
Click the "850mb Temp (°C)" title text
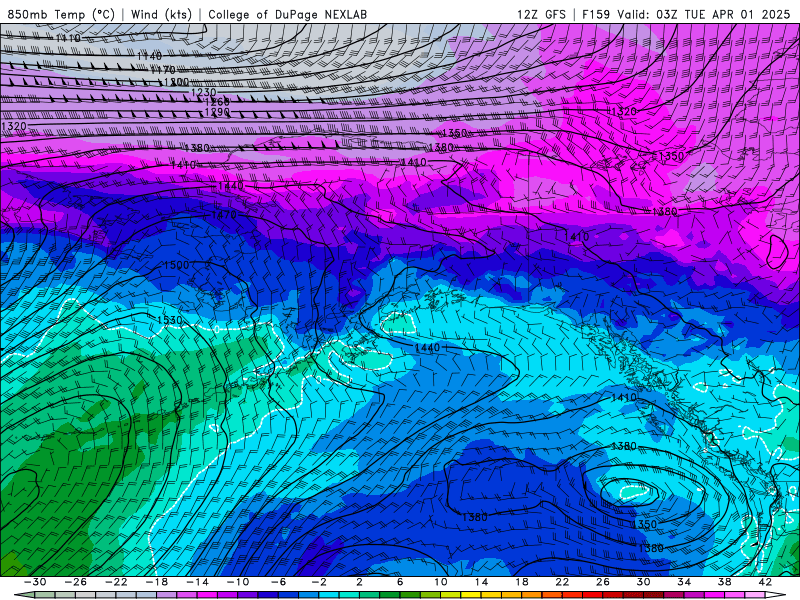61,14
